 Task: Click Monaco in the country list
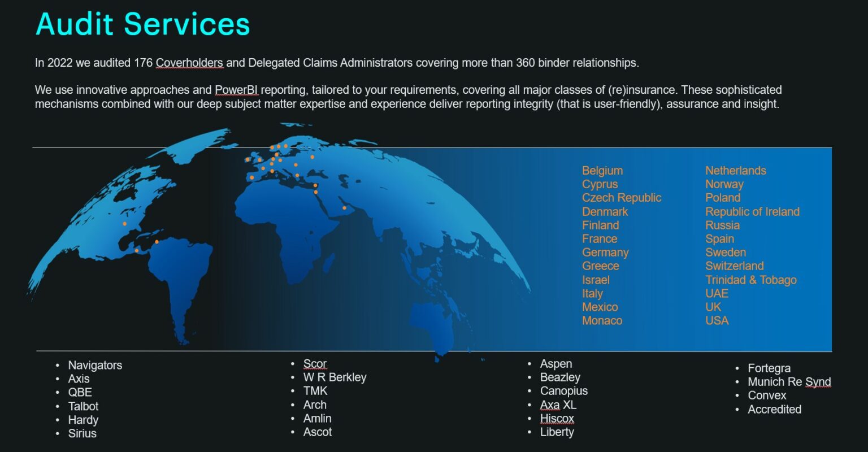coord(602,321)
